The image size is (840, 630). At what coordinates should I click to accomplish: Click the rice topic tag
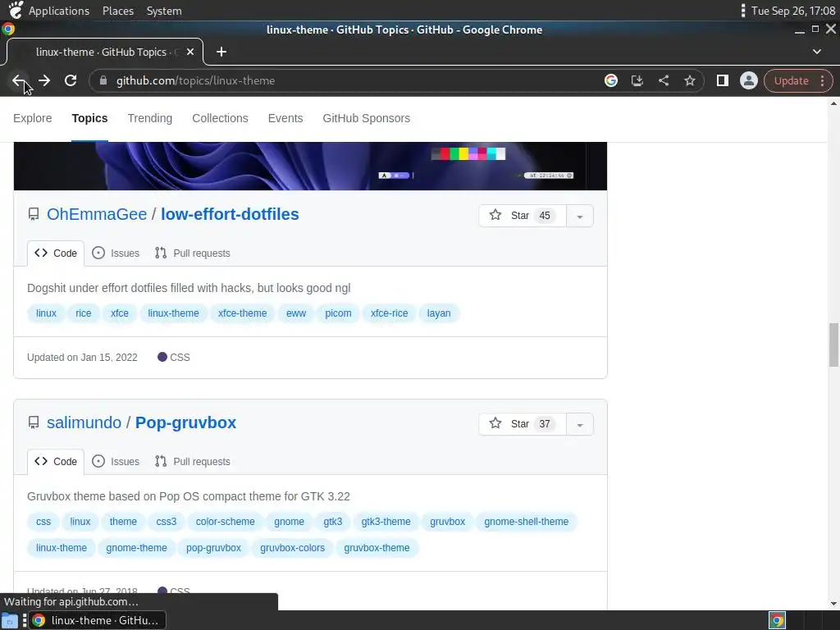(84, 313)
